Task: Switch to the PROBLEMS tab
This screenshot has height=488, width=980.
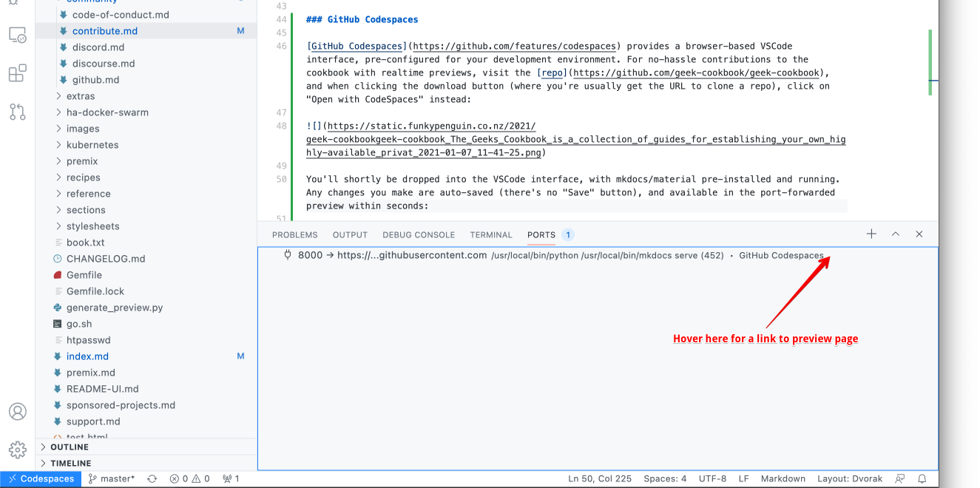Action: pos(294,235)
